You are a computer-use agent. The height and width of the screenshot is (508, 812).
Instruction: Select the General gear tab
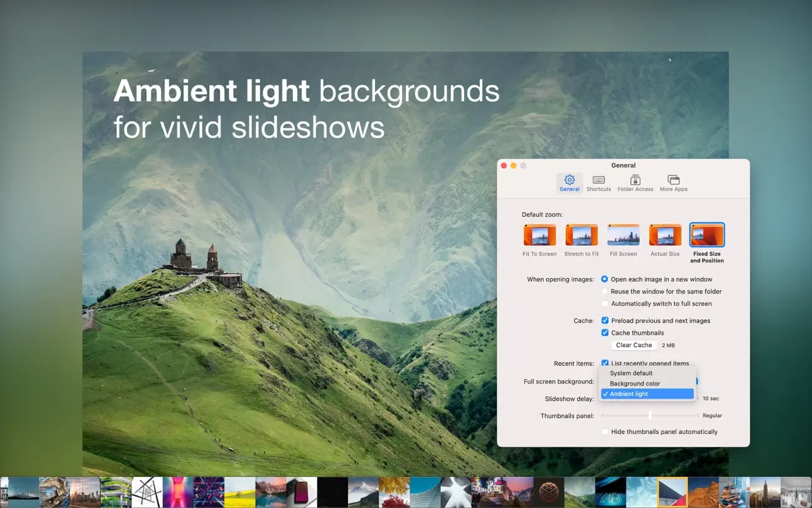click(x=569, y=183)
